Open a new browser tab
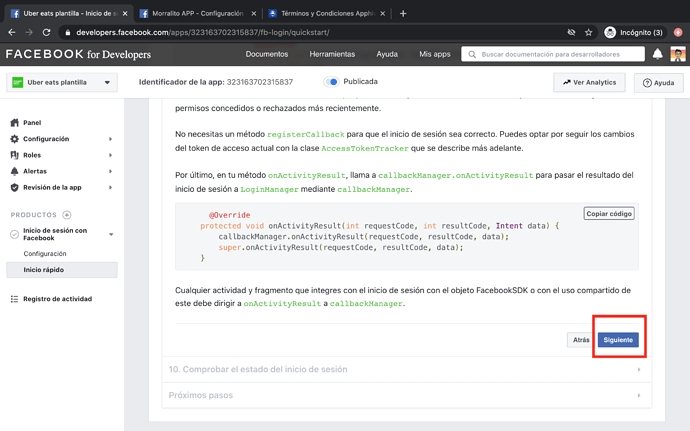 (403, 13)
